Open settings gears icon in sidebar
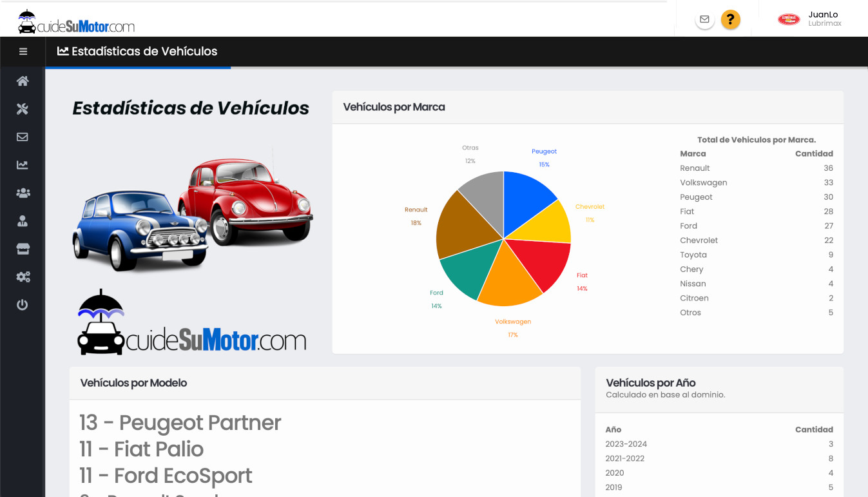Screen dimensions: 868x497 (x=23, y=277)
